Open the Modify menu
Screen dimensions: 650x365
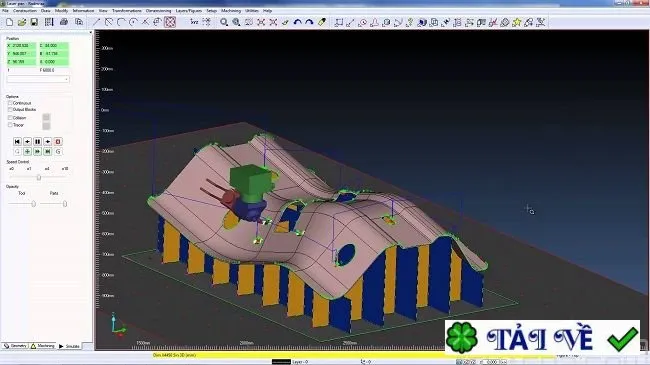61,10
